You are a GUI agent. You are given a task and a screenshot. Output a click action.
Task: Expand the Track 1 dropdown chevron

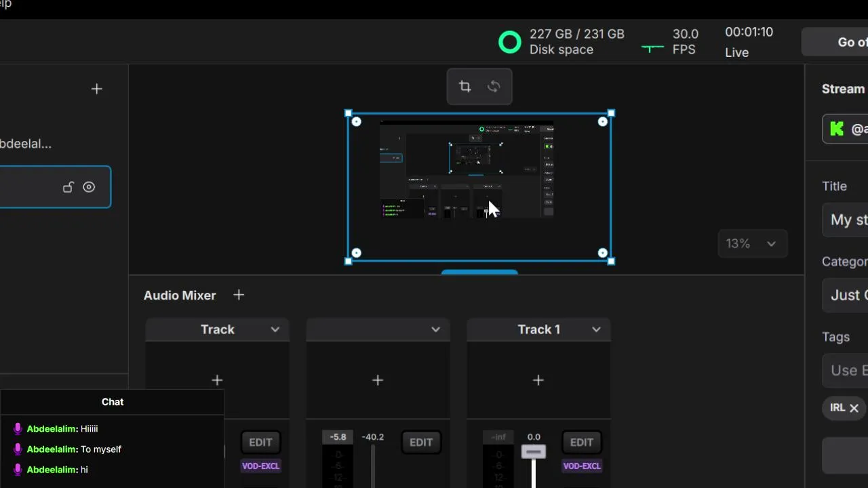(596, 329)
